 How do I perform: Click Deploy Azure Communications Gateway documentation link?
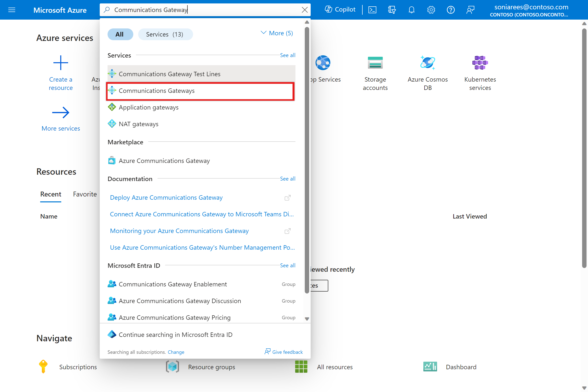(166, 197)
